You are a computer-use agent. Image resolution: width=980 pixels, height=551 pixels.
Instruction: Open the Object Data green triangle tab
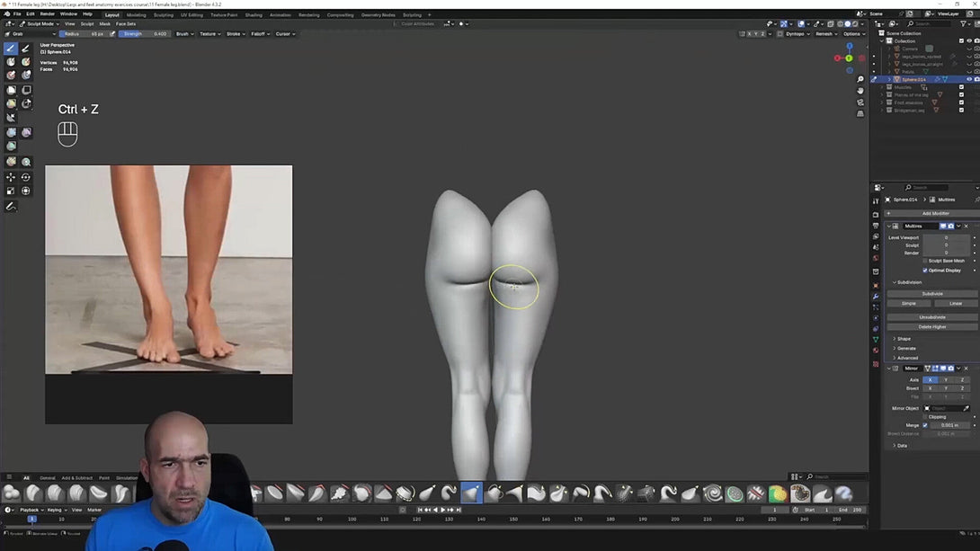(x=876, y=339)
